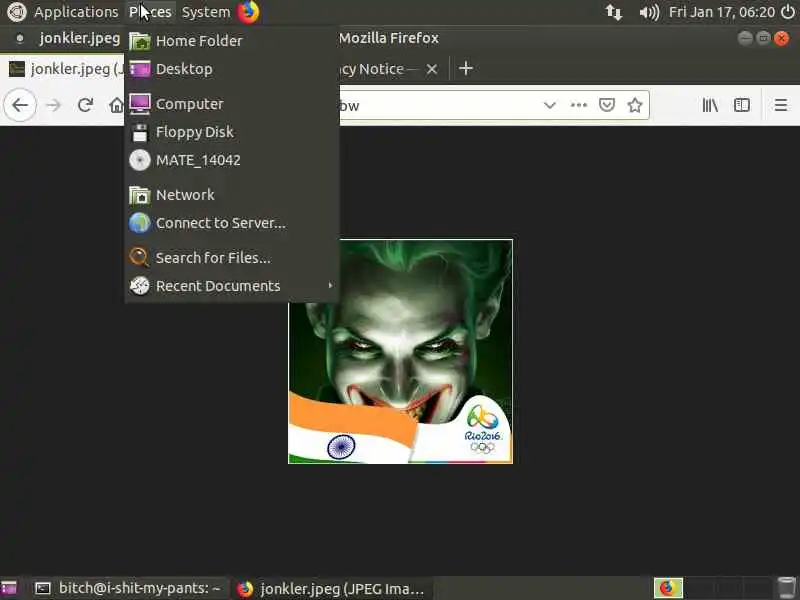Choose Connect to Server...
This screenshot has width=800, height=600.
[x=232, y=223]
